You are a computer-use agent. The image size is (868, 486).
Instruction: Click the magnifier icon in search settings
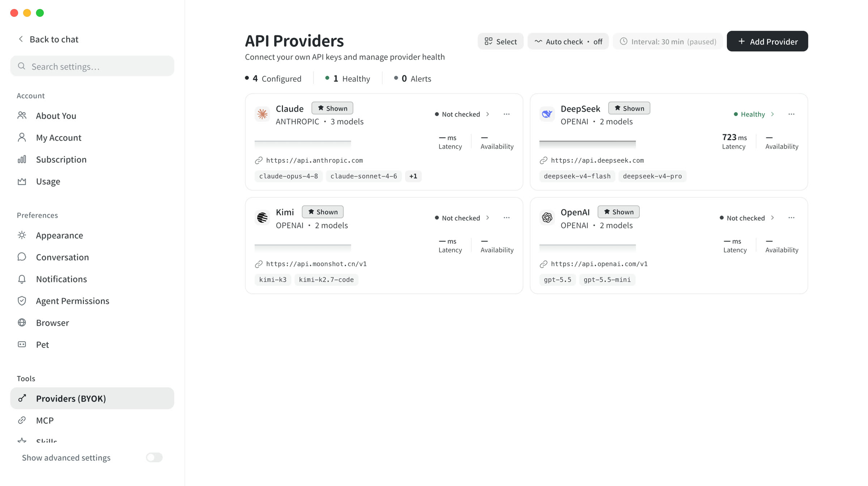tap(22, 66)
